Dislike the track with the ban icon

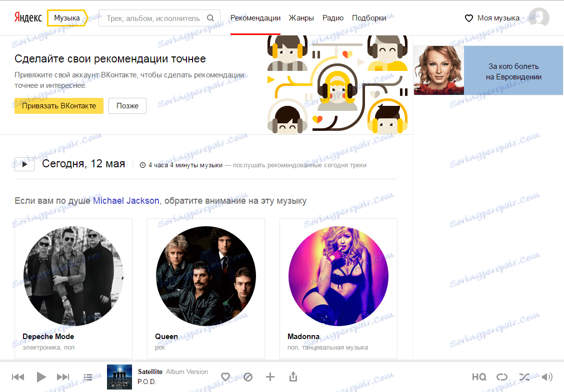(x=248, y=377)
